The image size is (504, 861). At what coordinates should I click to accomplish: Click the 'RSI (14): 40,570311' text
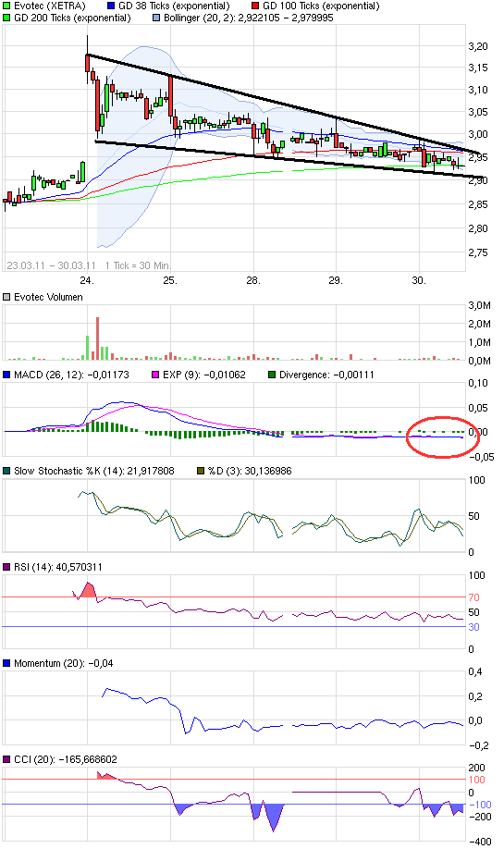click(x=57, y=567)
